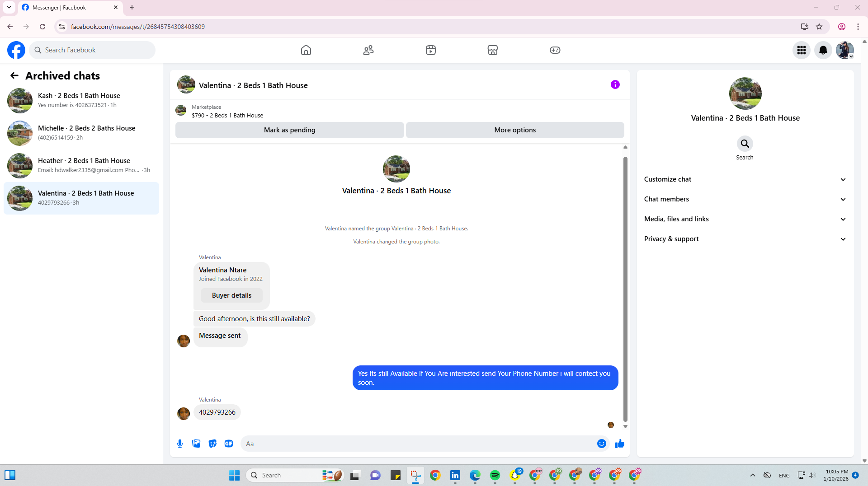Click the blue 'Yes Its still Available' reply

click(x=485, y=378)
